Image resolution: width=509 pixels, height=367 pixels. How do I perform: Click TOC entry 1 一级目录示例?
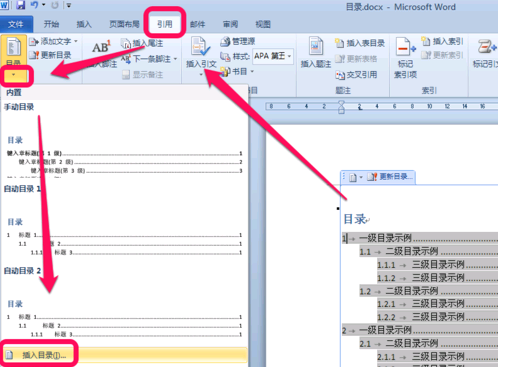(420, 238)
